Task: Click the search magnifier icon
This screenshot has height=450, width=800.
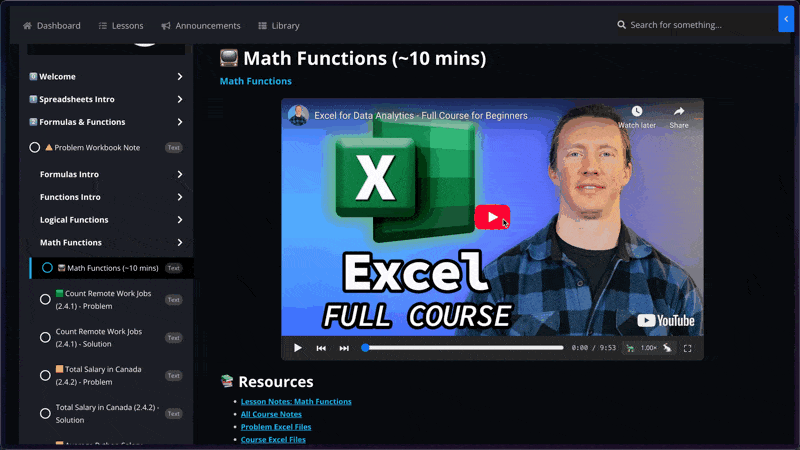Action: 621,24
